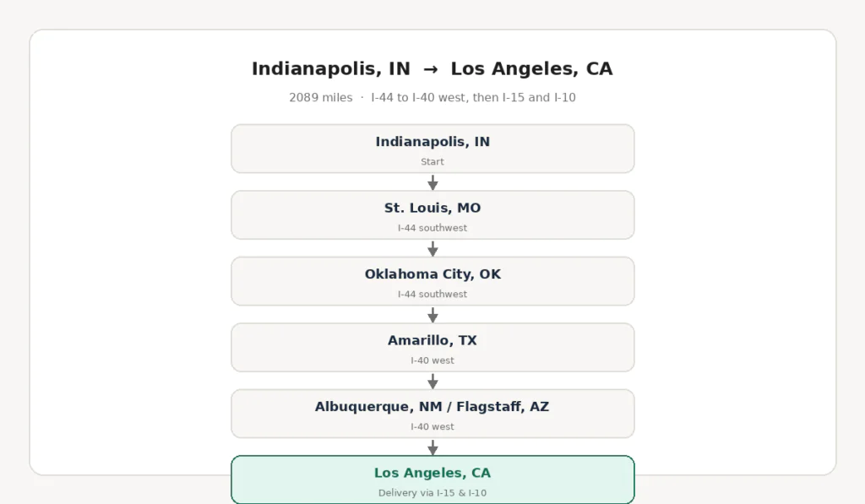Screen dimensions: 865x504
Task: Click the arrow between Oklahoma City and Amarillo
Action: click(432, 315)
